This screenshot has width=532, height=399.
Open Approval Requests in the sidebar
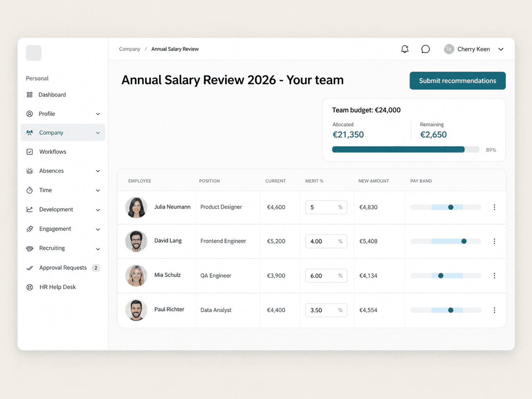(62, 268)
